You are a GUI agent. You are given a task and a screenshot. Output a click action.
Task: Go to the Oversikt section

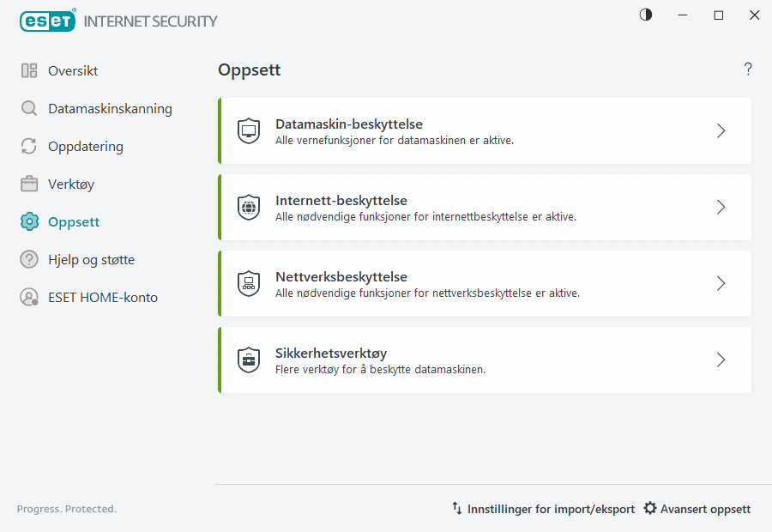73,70
